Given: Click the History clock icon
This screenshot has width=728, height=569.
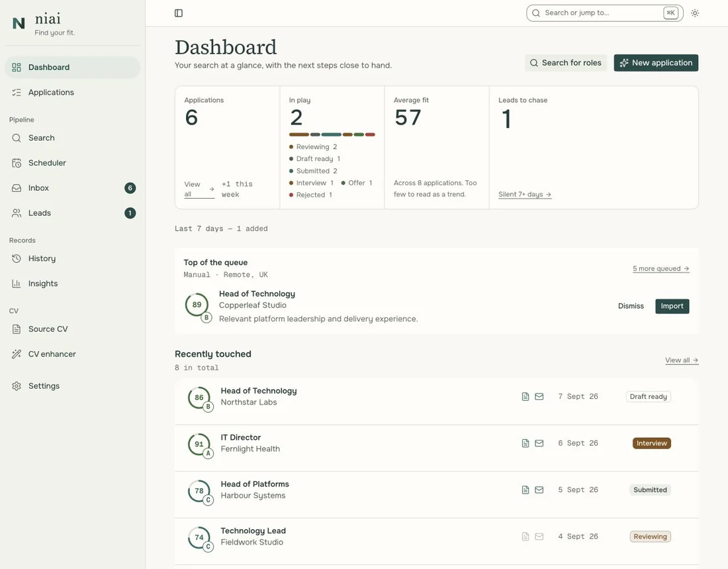Looking at the screenshot, I should [x=17, y=258].
